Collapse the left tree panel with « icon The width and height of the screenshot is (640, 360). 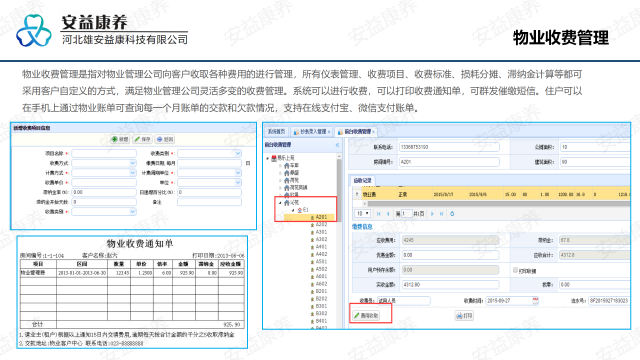point(337,145)
